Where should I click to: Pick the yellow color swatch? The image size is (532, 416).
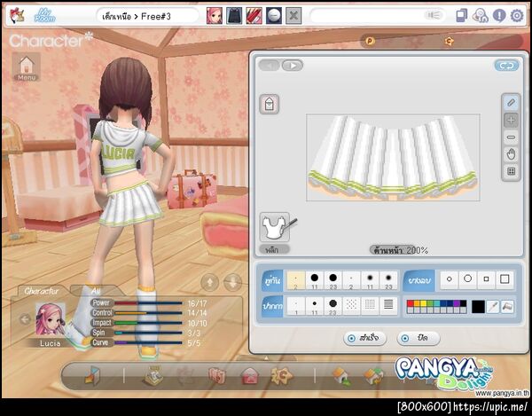tap(424, 303)
